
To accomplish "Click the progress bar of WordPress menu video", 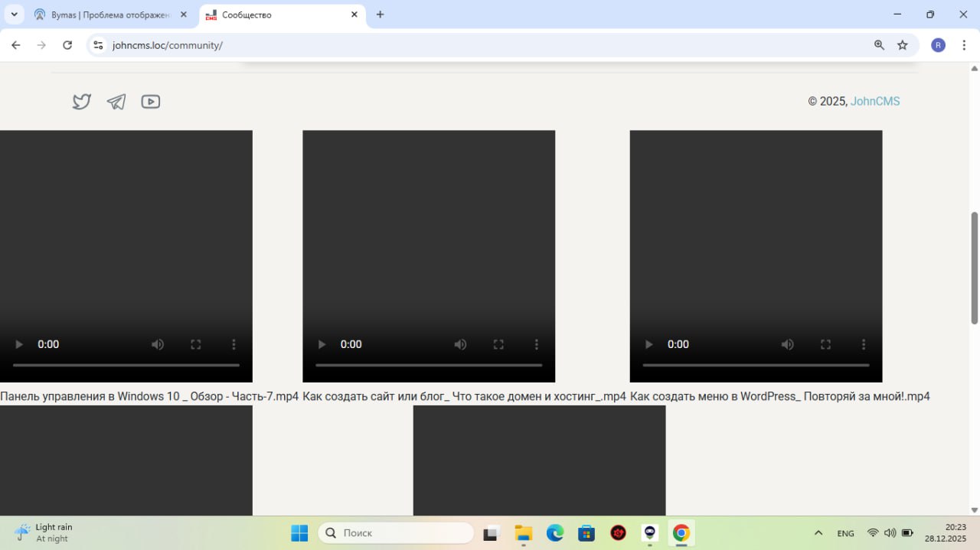I will point(756,365).
